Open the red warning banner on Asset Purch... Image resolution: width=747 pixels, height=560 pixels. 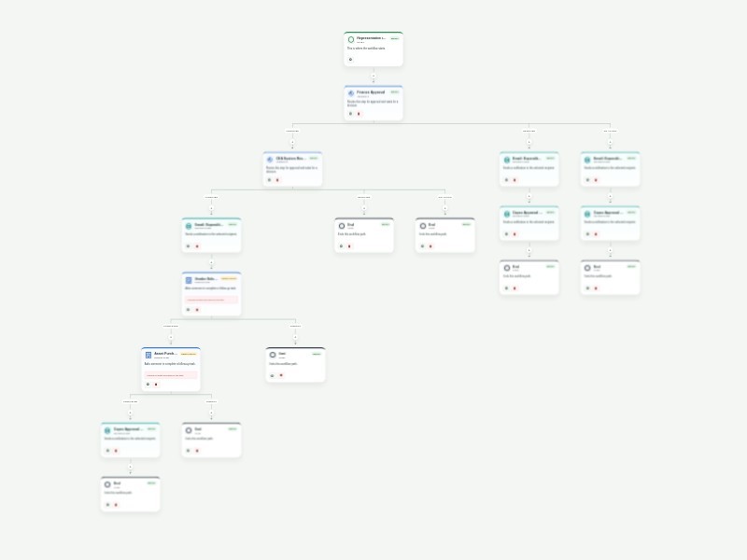(x=171, y=375)
